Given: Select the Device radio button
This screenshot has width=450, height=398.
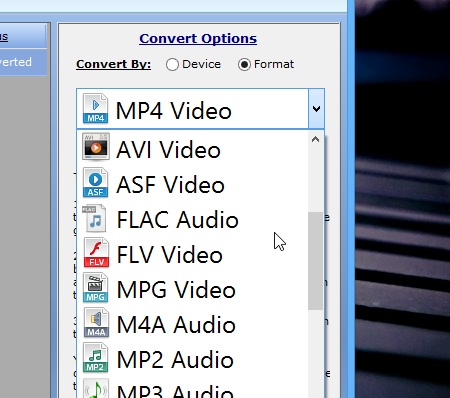Looking at the screenshot, I should tap(172, 64).
